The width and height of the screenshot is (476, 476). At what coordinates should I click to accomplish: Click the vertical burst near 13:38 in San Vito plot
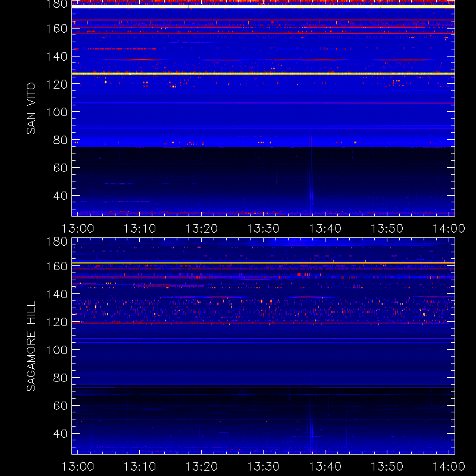click(x=311, y=176)
